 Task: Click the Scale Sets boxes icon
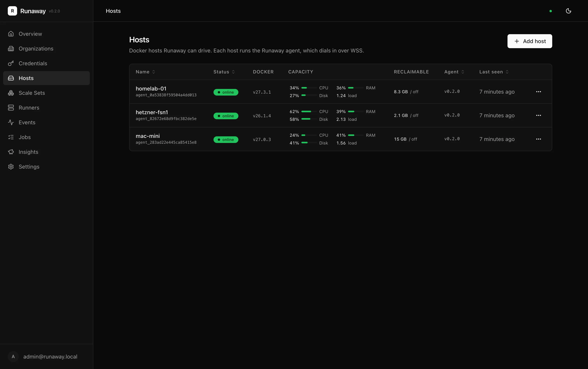pyautogui.click(x=11, y=93)
